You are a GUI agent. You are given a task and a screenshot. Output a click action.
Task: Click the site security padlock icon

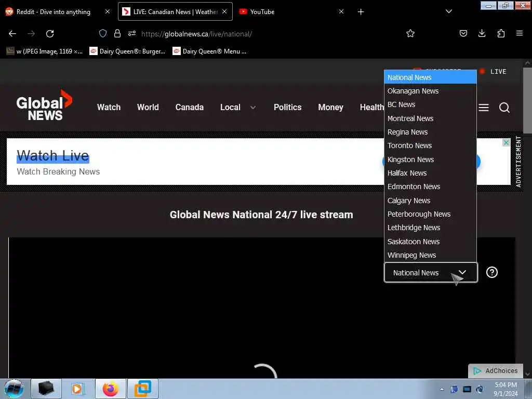point(117,33)
